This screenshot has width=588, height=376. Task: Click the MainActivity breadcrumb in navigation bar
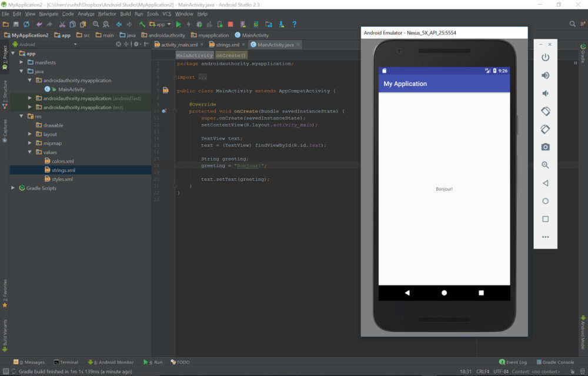coord(251,35)
